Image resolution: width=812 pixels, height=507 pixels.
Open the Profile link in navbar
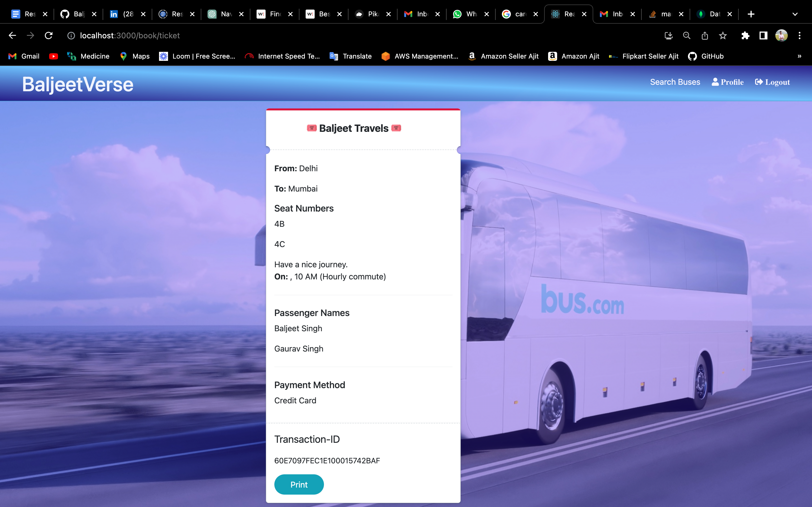click(x=727, y=82)
